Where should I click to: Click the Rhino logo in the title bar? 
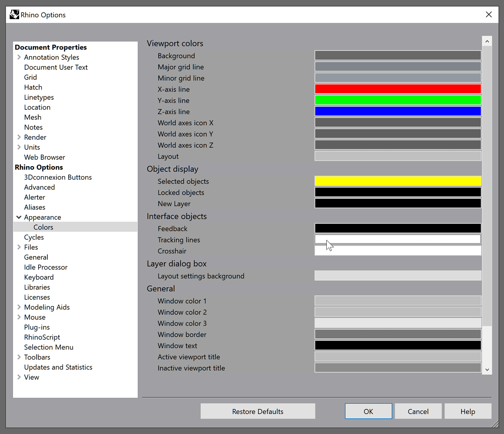pos(14,14)
